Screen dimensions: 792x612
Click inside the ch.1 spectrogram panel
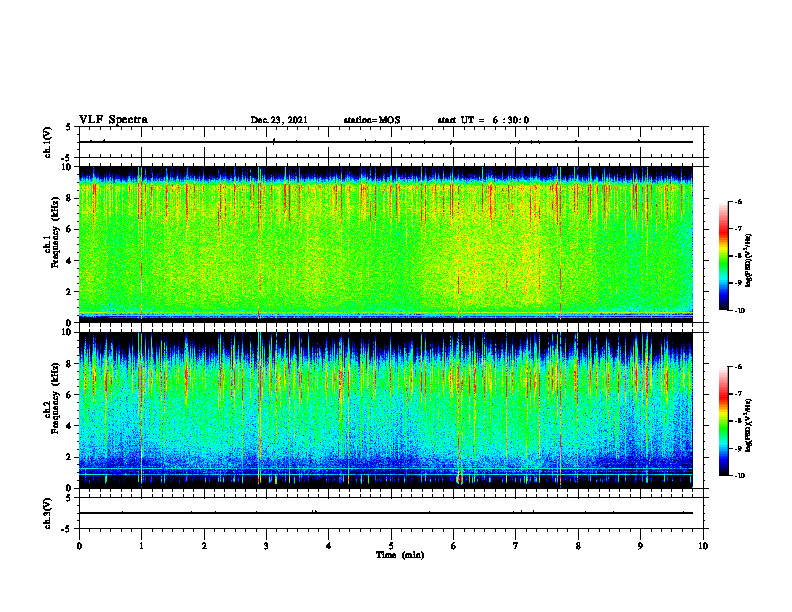pos(386,244)
